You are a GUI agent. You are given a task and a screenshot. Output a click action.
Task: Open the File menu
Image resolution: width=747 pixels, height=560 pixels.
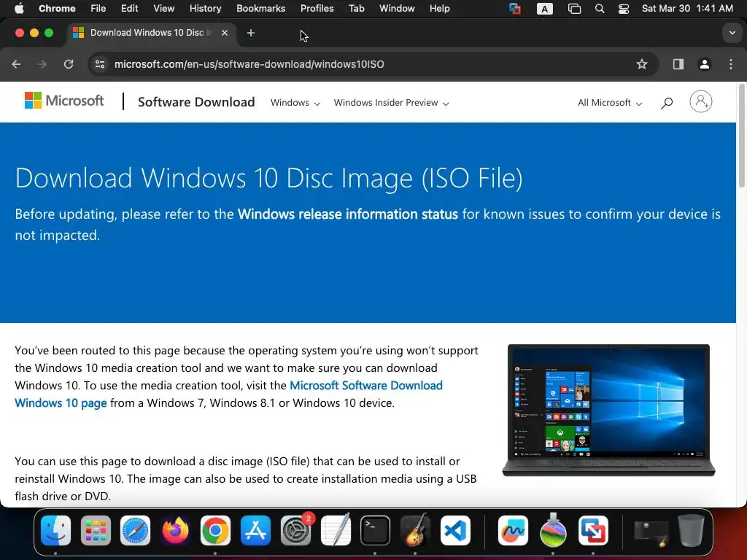click(x=98, y=9)
